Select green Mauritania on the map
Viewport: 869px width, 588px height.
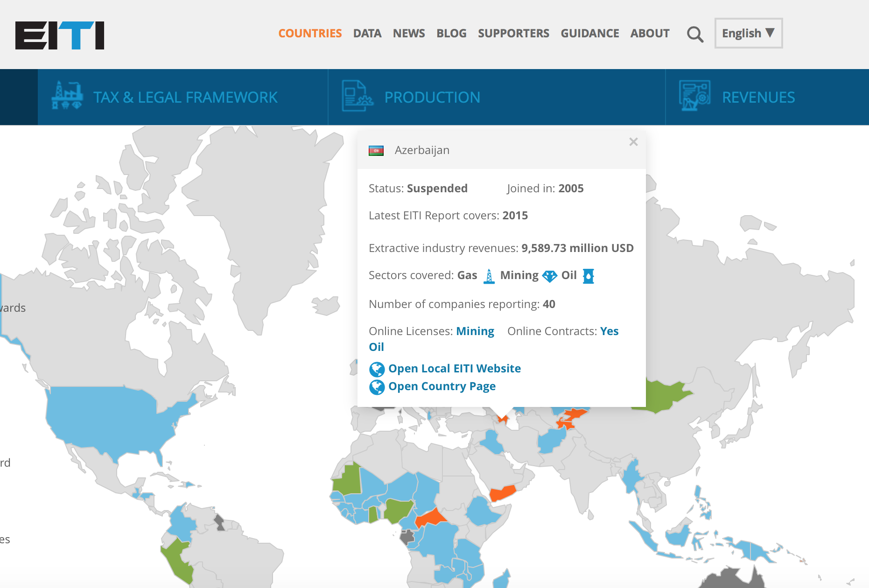(348, 481)
